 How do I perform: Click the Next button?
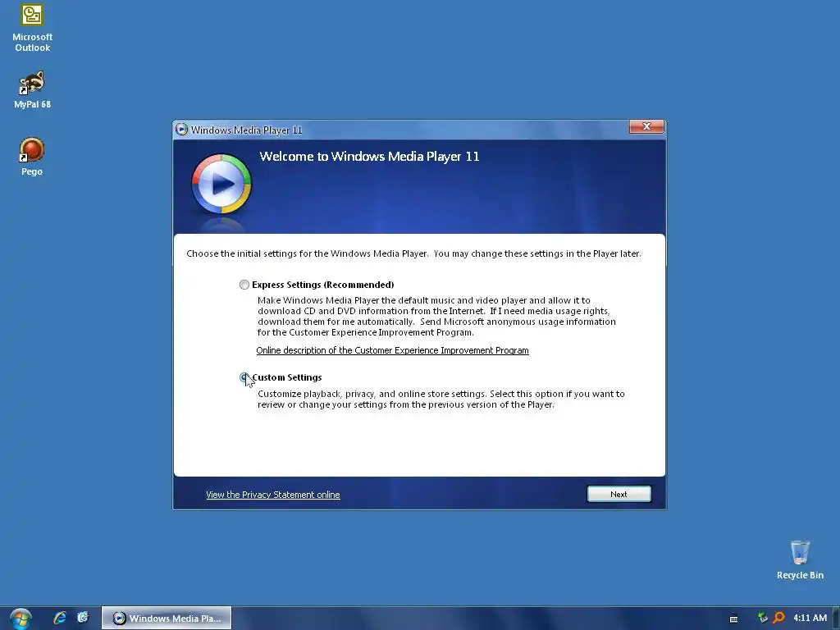[x=619, y=494]
